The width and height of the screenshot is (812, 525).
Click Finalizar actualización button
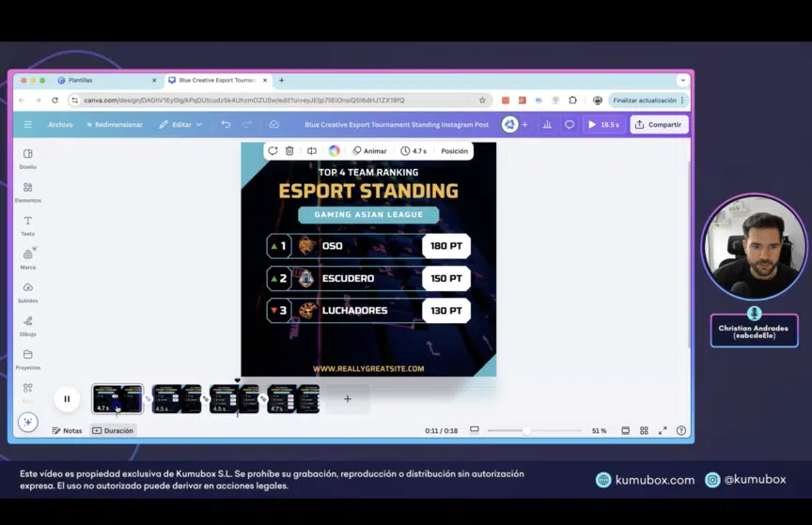[644, 100]
